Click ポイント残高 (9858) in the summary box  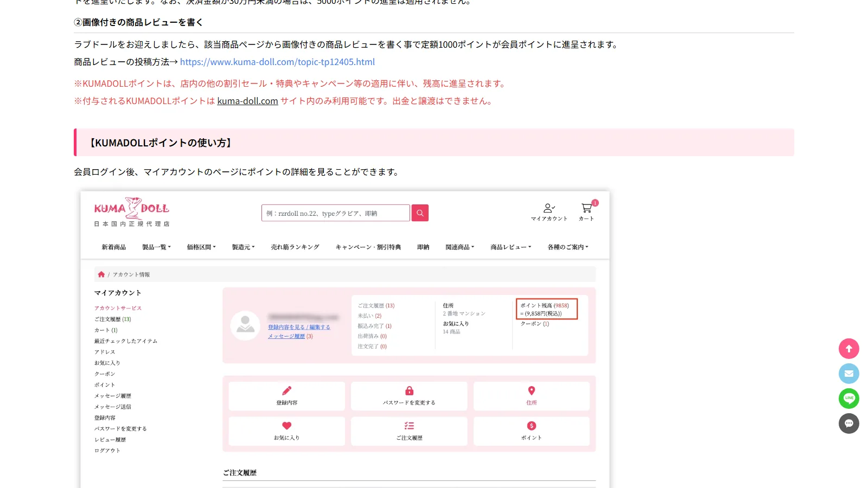click(545, 306)
